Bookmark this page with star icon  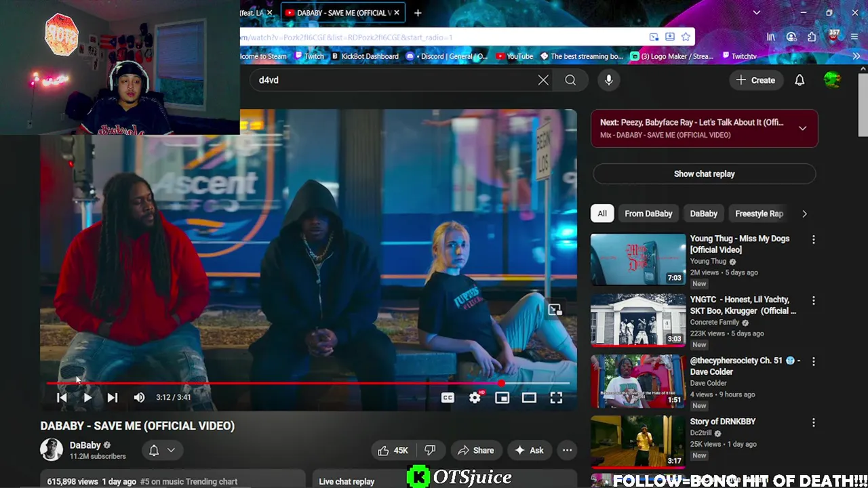click(686, 37)
